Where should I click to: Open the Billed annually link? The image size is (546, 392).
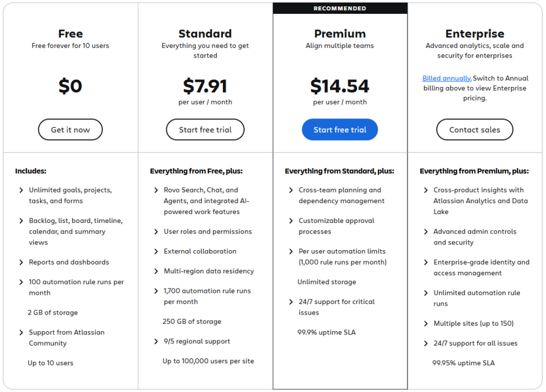tap(446, 78)
